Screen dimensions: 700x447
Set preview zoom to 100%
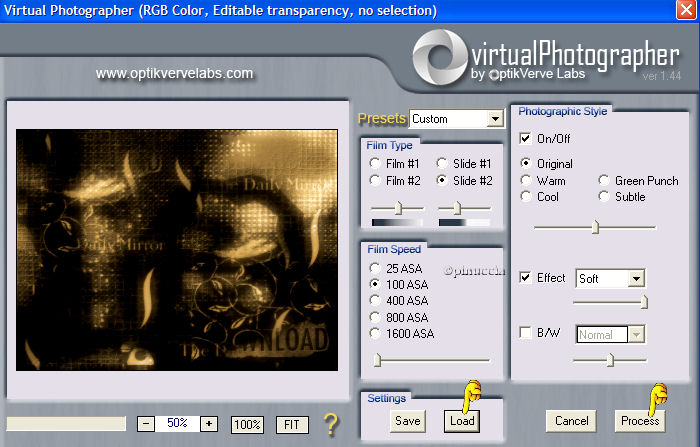(247, 424)
